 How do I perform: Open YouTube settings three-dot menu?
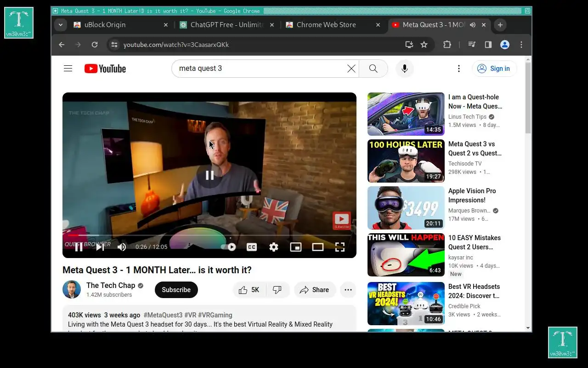click(458, 69)
